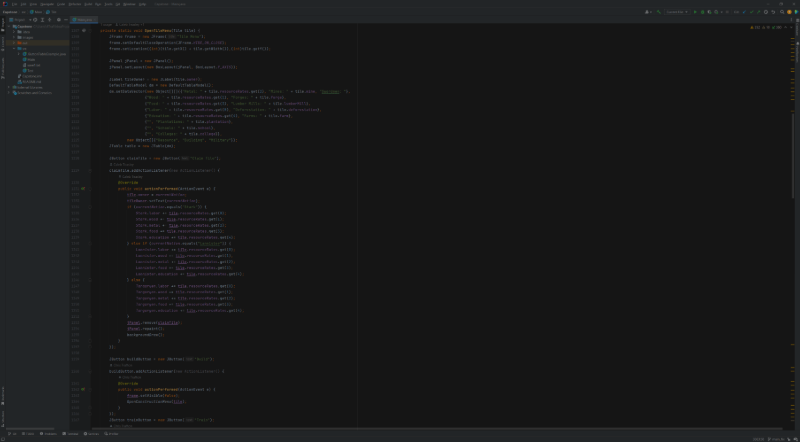800x442 pixels.
Task: Click the Debug bug icon
Action: tap(704, 12)
